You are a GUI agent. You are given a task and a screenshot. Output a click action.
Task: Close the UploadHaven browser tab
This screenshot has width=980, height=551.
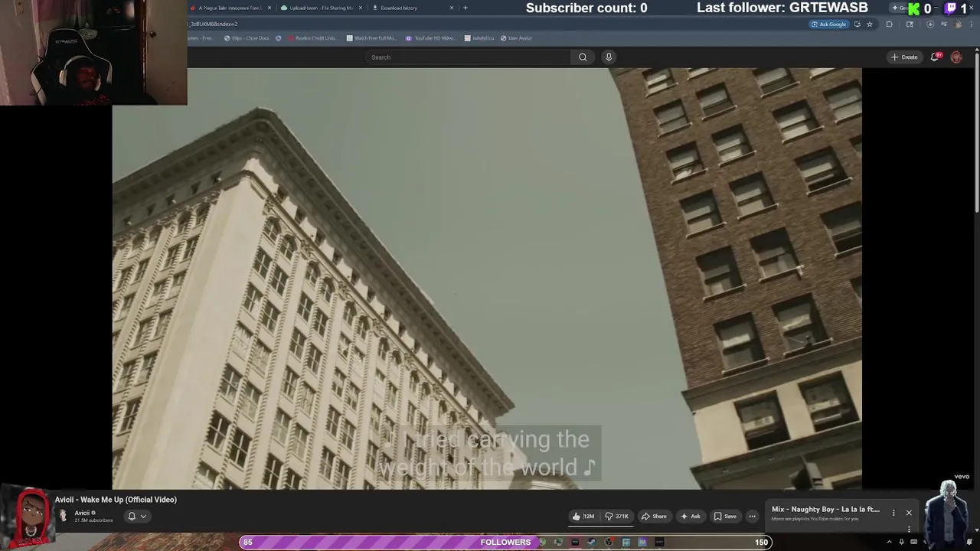click(361, 8)
